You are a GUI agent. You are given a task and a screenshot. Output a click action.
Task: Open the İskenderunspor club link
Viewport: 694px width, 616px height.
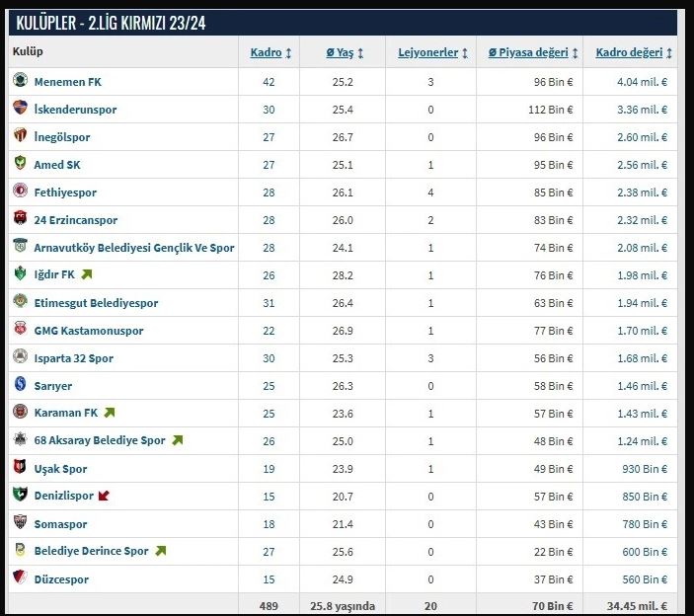point(75,110)
